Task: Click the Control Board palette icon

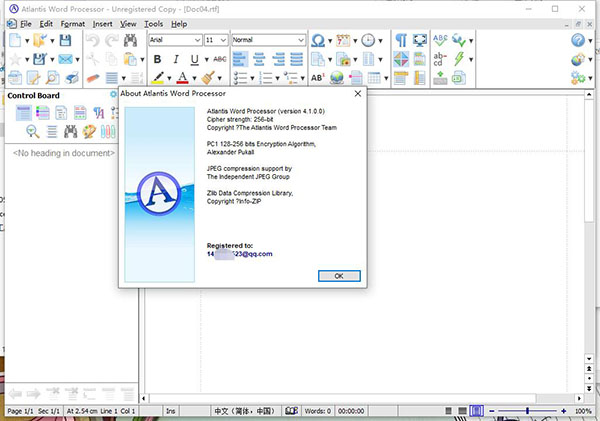Action: click(89, 132)
